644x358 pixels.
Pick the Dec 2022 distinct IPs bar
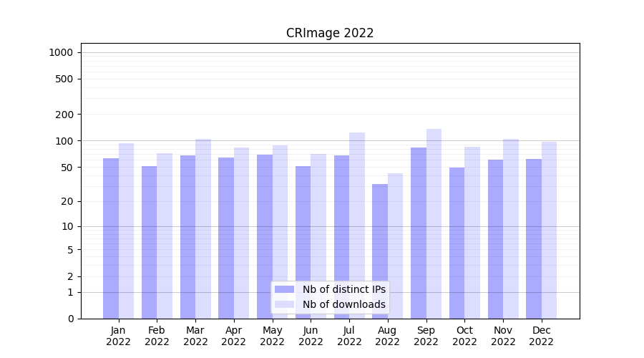pos(534,238)
